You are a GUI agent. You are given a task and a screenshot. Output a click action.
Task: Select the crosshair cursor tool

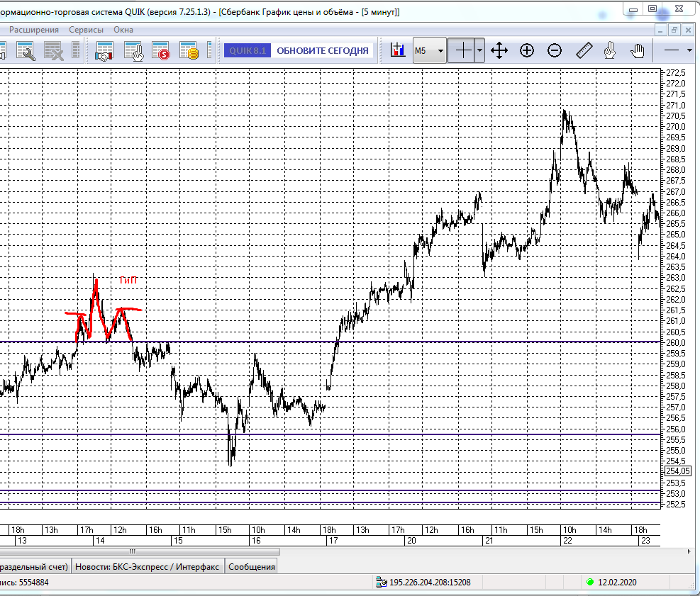463,50
